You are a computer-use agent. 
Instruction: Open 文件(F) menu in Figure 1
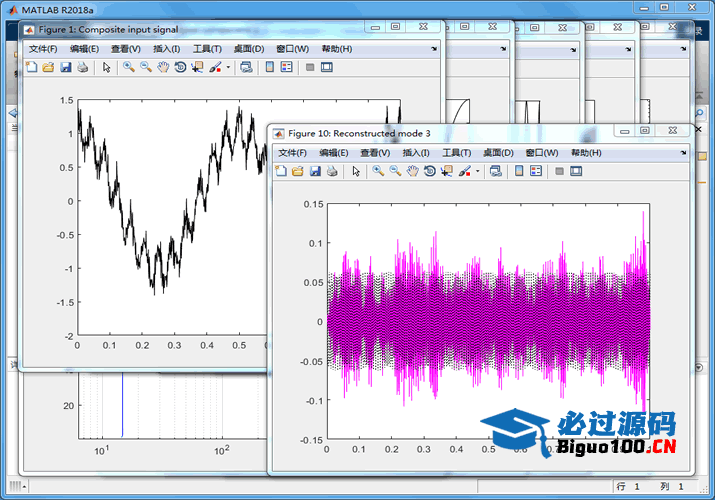tap(43, 49)
